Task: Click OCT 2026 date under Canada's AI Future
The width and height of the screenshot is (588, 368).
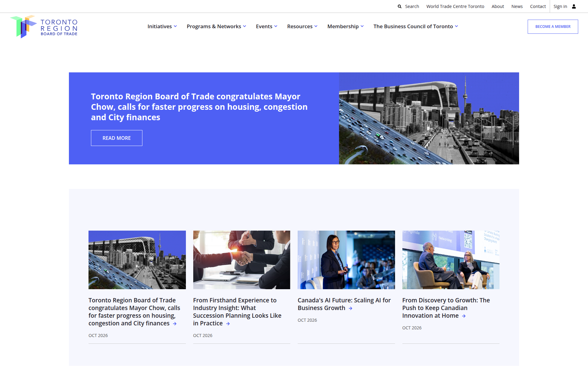Action: click(x=307, y=320)
